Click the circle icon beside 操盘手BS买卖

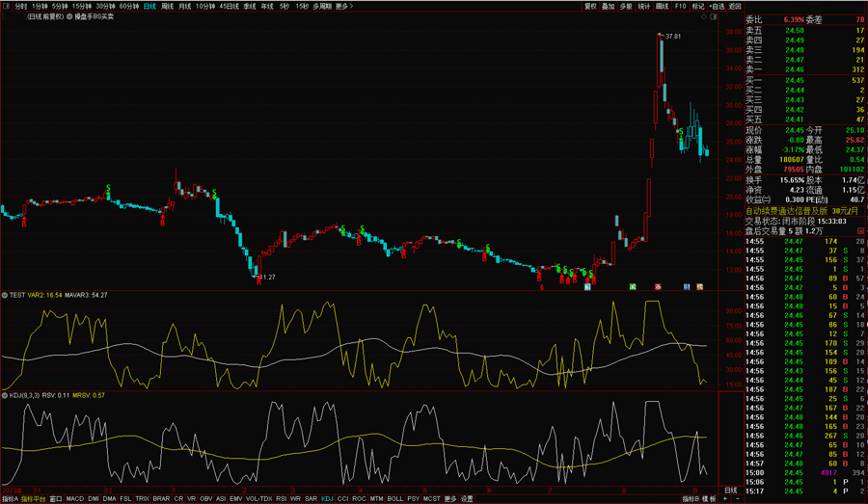[x=68, y=16]
